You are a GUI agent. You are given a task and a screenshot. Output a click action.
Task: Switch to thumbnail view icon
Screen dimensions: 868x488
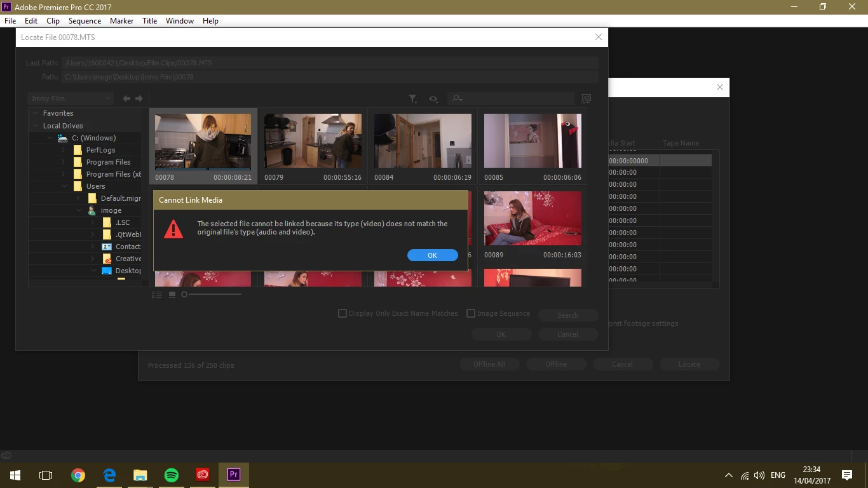pyautogui.click(x=172, y=294)
